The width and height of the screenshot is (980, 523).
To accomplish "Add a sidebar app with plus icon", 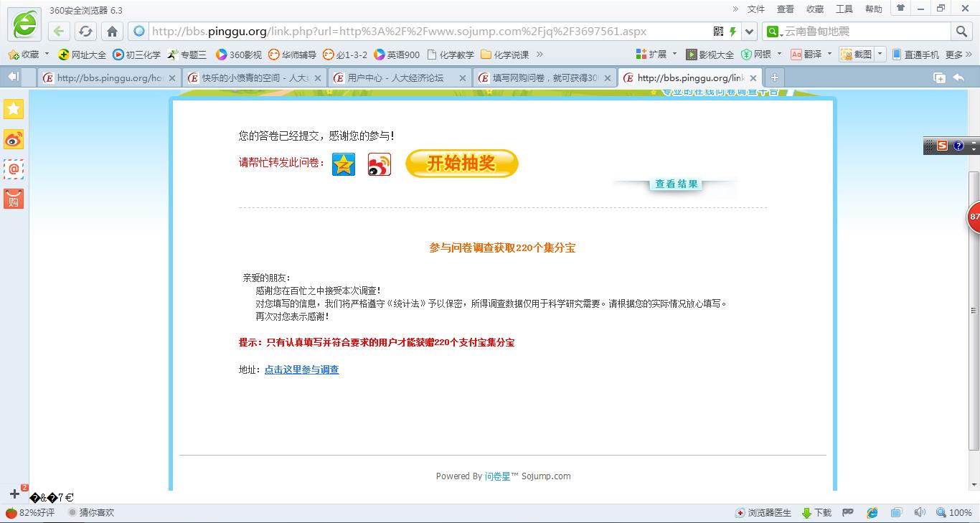I will point(14,494).
